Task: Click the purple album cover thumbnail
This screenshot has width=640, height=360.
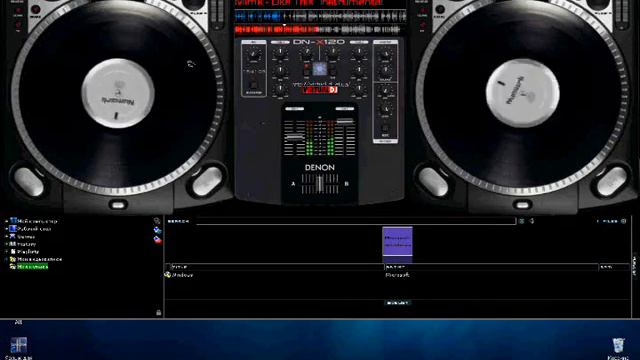Action: click(397, 242)
